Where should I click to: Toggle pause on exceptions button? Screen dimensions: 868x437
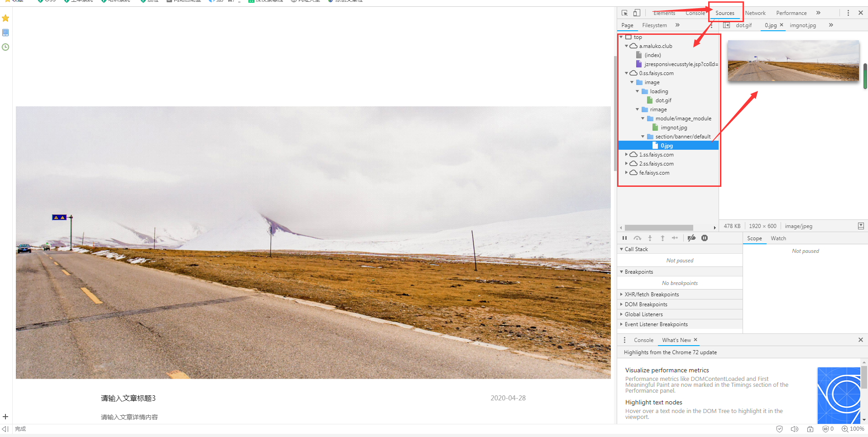(x=705, y=238)
